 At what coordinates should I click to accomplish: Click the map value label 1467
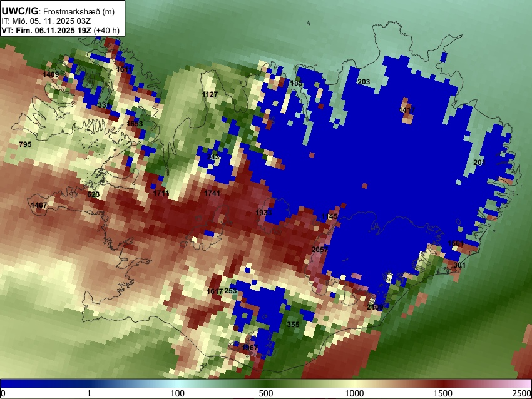coord(39,205)
